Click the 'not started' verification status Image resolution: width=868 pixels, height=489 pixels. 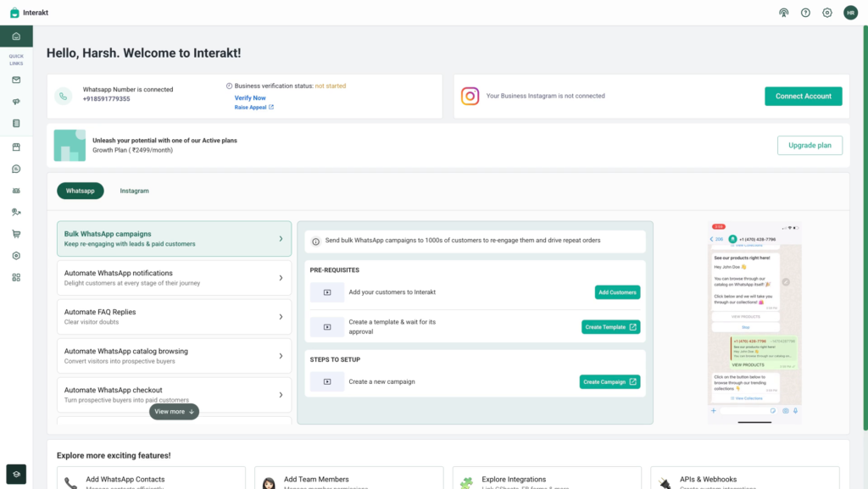[331, 86]
